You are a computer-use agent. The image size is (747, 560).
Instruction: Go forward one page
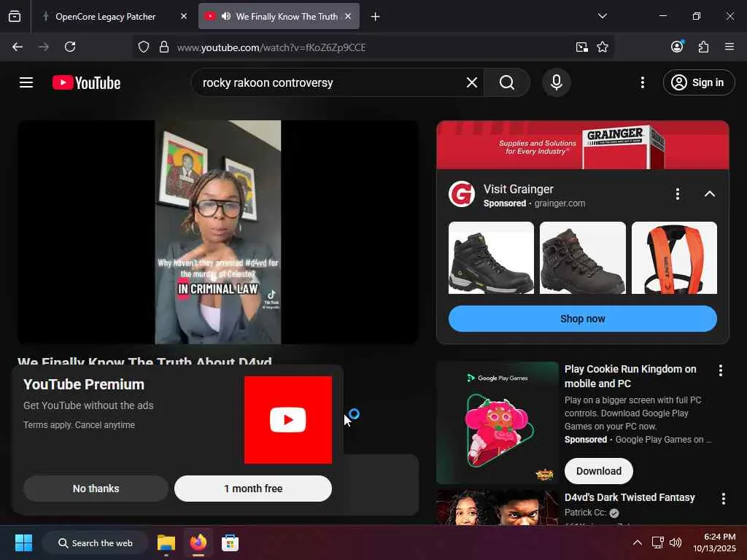[44, 47]
